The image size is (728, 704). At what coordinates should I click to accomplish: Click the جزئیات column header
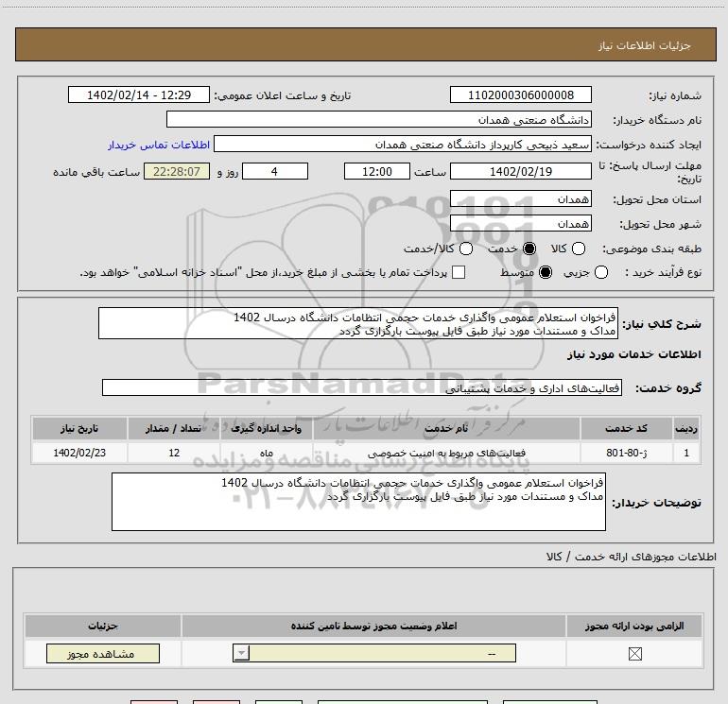(x=103, y=626)
